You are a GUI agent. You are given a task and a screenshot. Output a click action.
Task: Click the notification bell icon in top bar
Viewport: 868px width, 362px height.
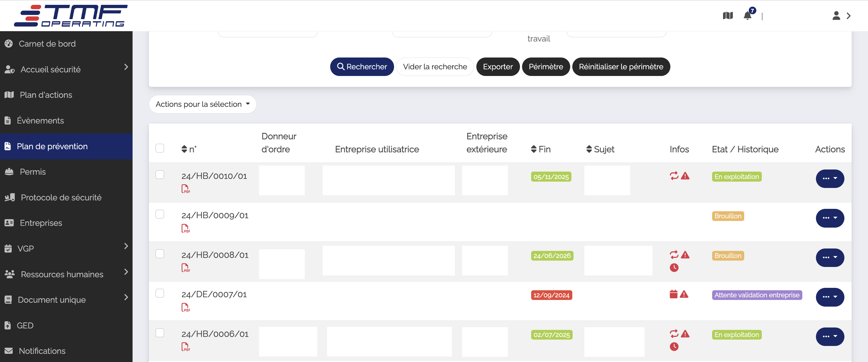pos(747,15)
